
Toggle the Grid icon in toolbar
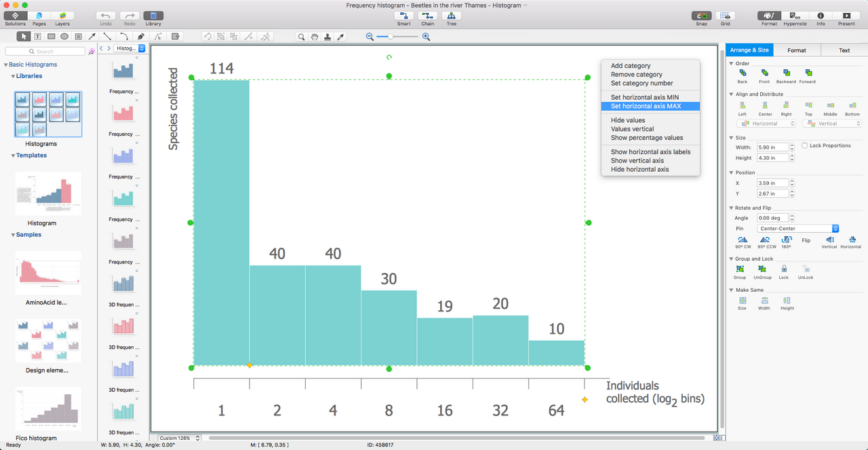tap(726, 16)
